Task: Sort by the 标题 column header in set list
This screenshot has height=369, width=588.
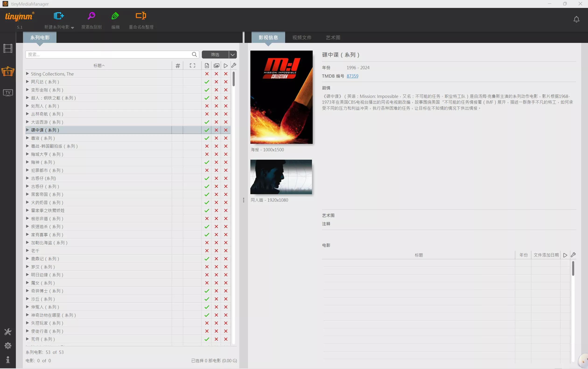Action: (x=99, y=66)
